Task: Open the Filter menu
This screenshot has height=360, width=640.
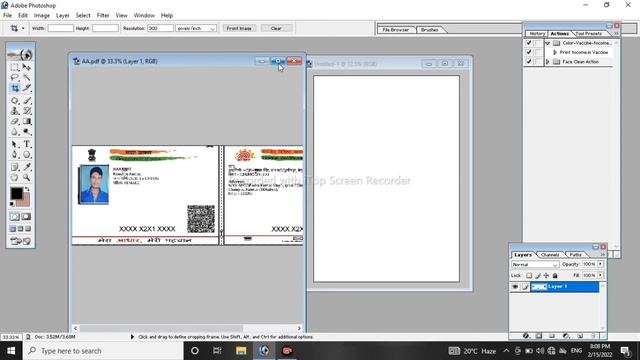Action: (103, 15)
